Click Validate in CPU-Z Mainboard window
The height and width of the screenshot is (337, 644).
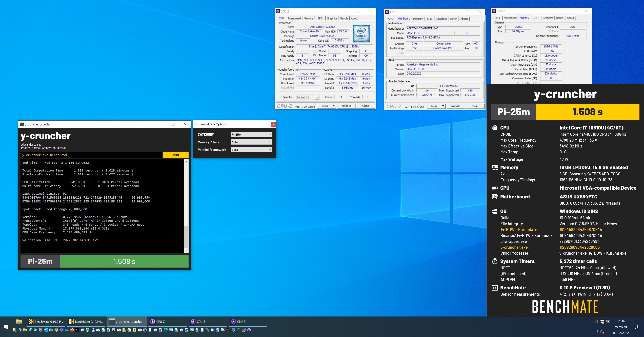tap(455, 106)
